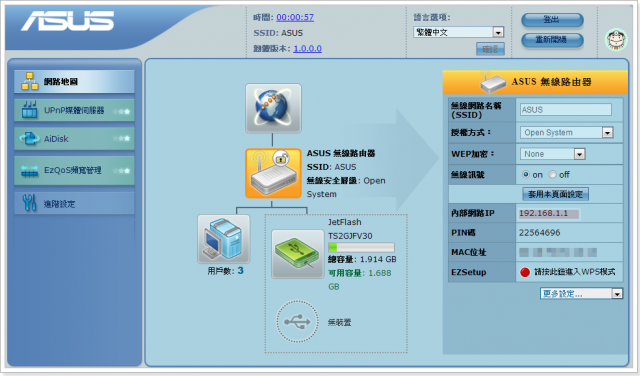Screen dimensions: 640x376
Task: Click the client count number 3
Action: click(x=240, y=270)
